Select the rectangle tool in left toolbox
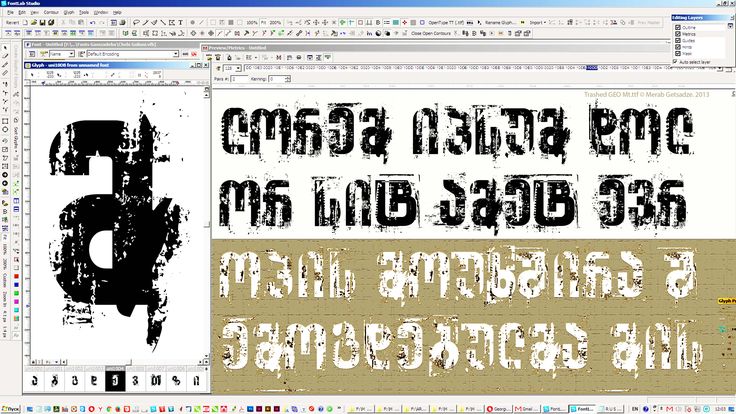This screenshot has height=414, width=736. [x=5, y=121]
